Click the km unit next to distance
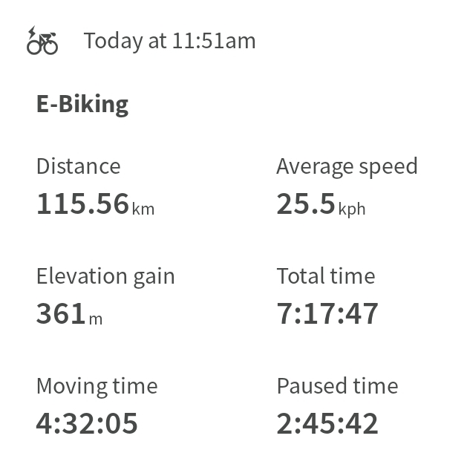Screen dimensions: 467x476 pyautogui.click(x=143, y=209)
